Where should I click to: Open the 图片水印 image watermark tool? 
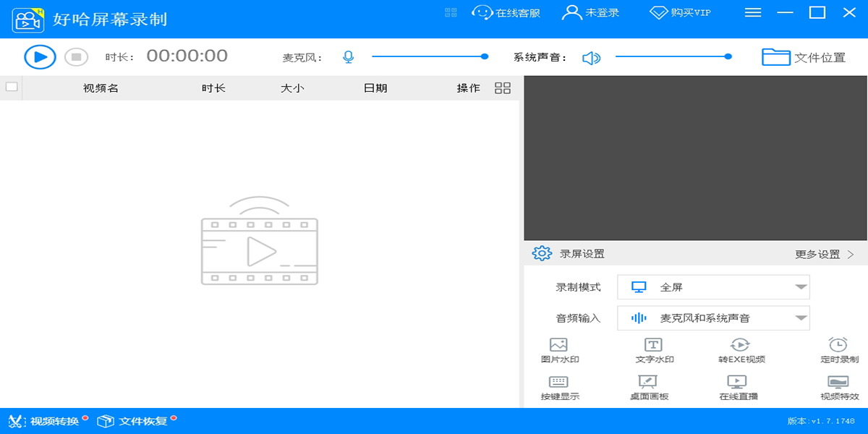[x=559, y=346]
